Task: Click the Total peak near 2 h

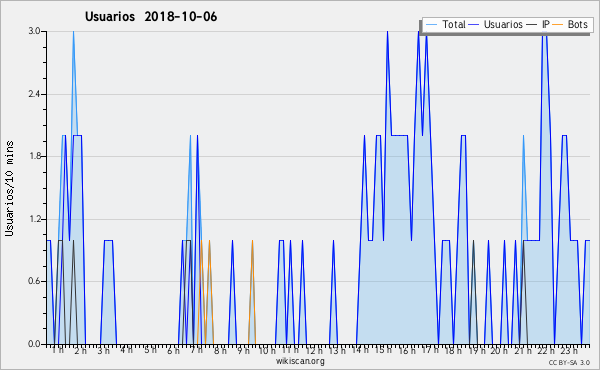Action: (73, 32)
